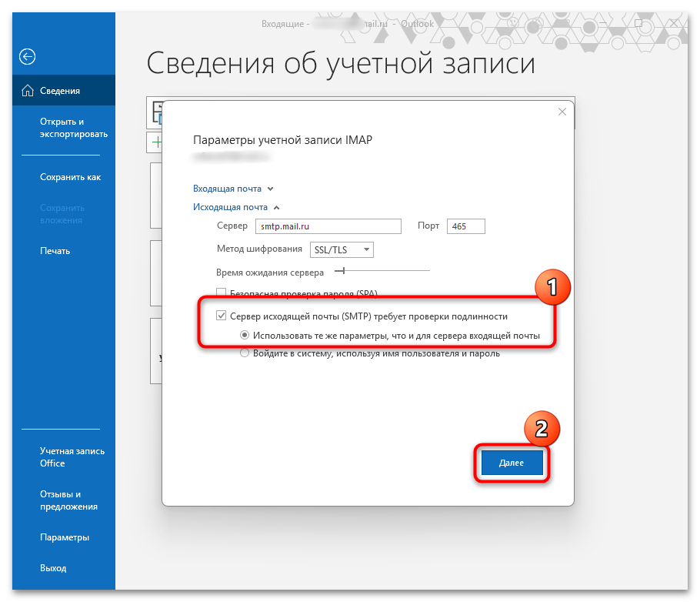Select Использовать те же параметры radio button
Viewport: 700px width, 602px height.
244,335
